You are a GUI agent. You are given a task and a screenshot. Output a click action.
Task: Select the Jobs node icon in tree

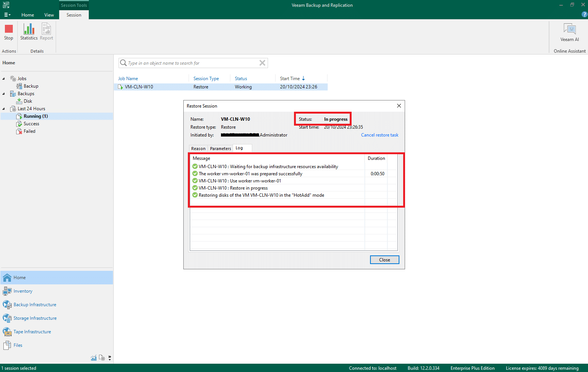tap(13, 79)
